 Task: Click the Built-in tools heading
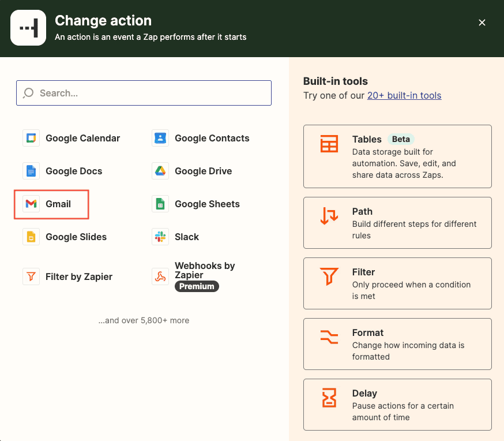point(335,81)
